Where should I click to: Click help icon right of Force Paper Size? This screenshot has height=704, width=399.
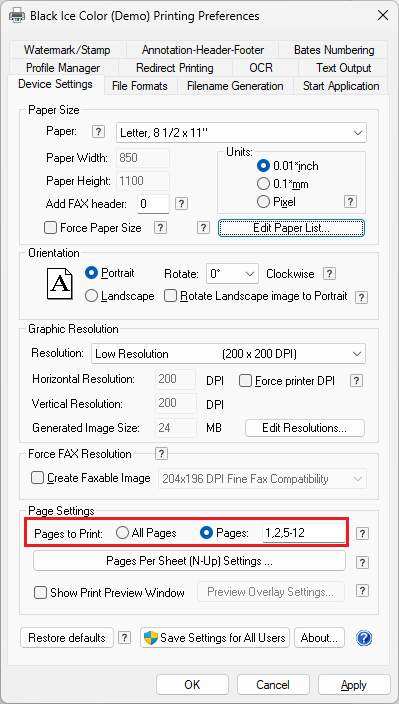pos(160,228)
